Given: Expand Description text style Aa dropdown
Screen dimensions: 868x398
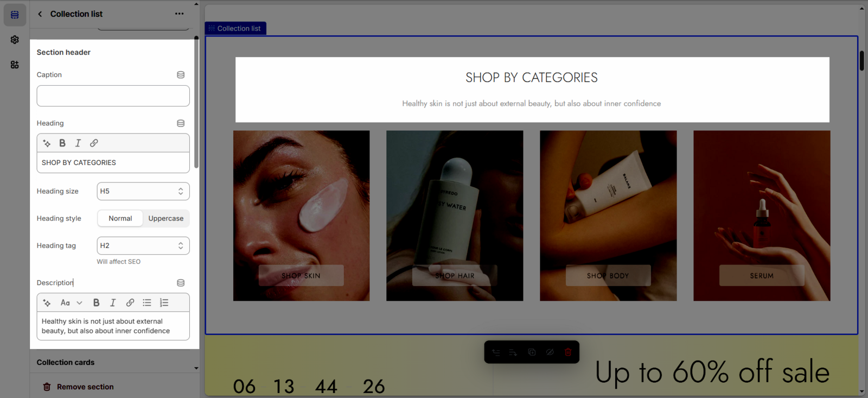Looking at the screenshot, I should [71, 303].
